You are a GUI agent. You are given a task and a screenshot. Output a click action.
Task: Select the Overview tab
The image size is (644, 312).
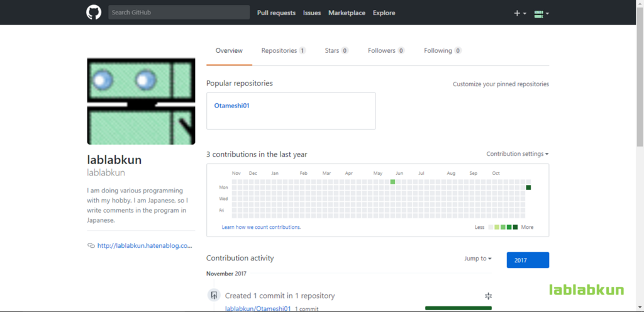(x=229, y=51)
